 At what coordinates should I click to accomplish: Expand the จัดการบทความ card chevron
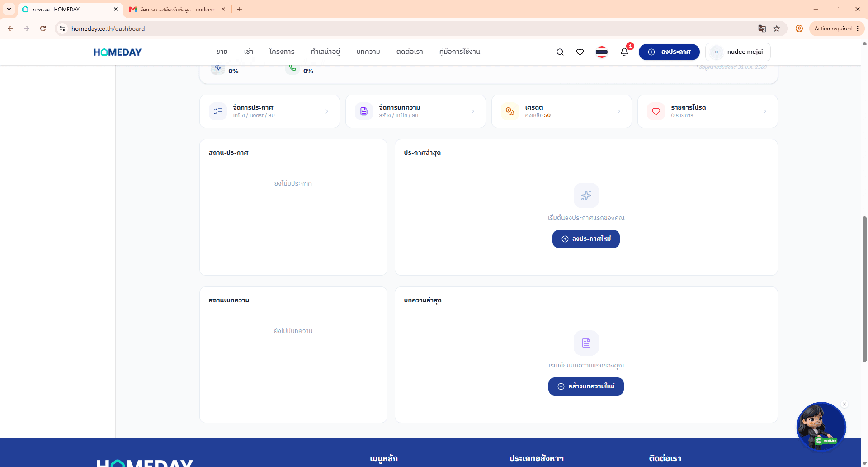473,111
